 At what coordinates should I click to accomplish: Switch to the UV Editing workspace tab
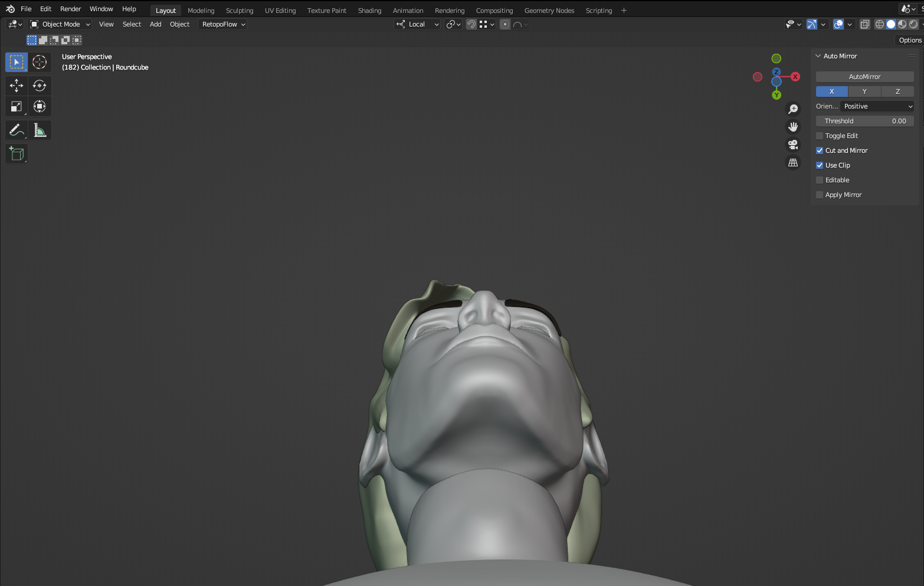tap(280, 11)
